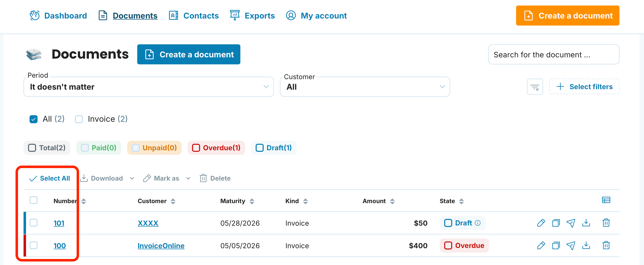
Task: Go to the Dashboard menu
Action: [58, 16]
